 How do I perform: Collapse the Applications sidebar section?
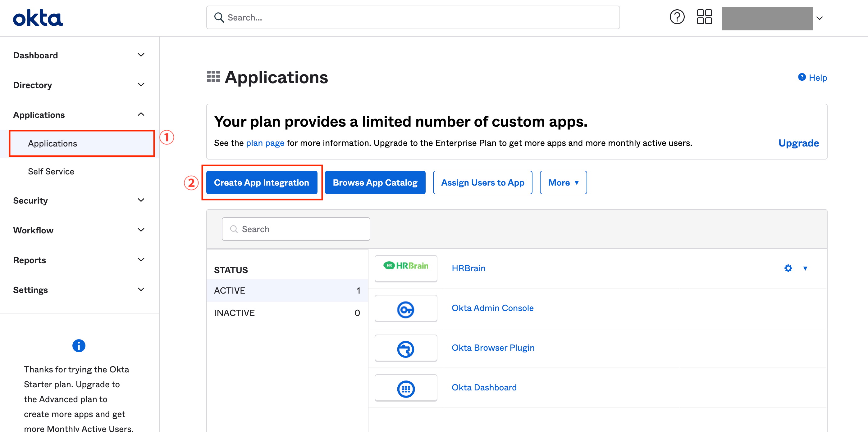coord(141,114)
